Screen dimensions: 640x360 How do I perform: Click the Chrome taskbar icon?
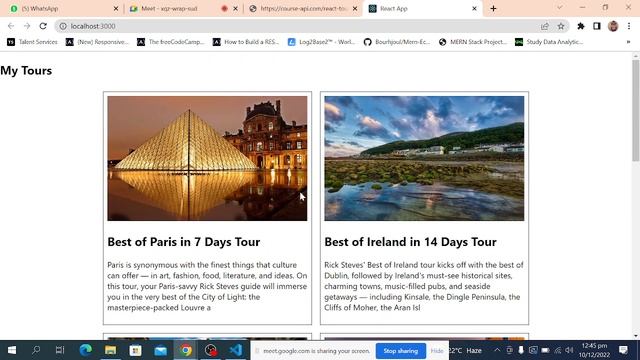[186, 350]
